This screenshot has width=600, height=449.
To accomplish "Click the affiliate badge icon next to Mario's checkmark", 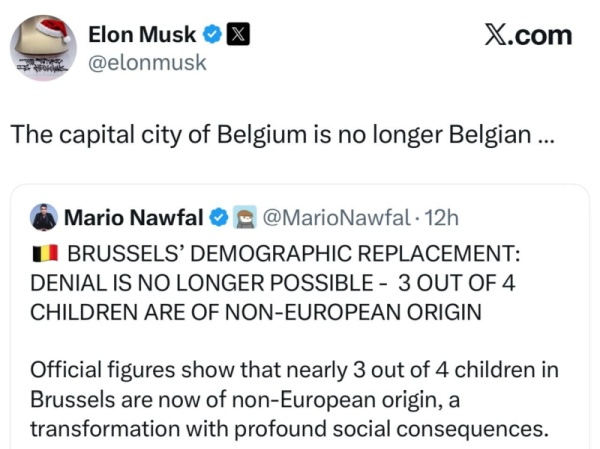I will pos(245,216).
